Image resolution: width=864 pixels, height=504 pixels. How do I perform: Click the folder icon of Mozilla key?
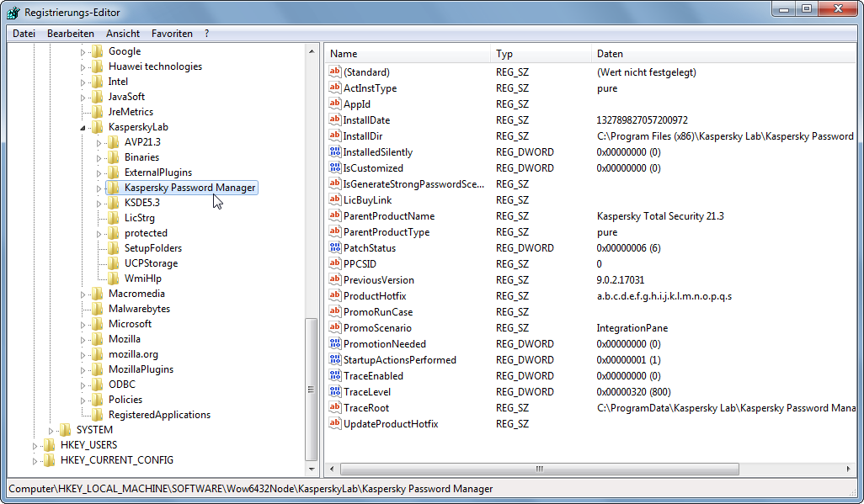click(x=97, y=339)
